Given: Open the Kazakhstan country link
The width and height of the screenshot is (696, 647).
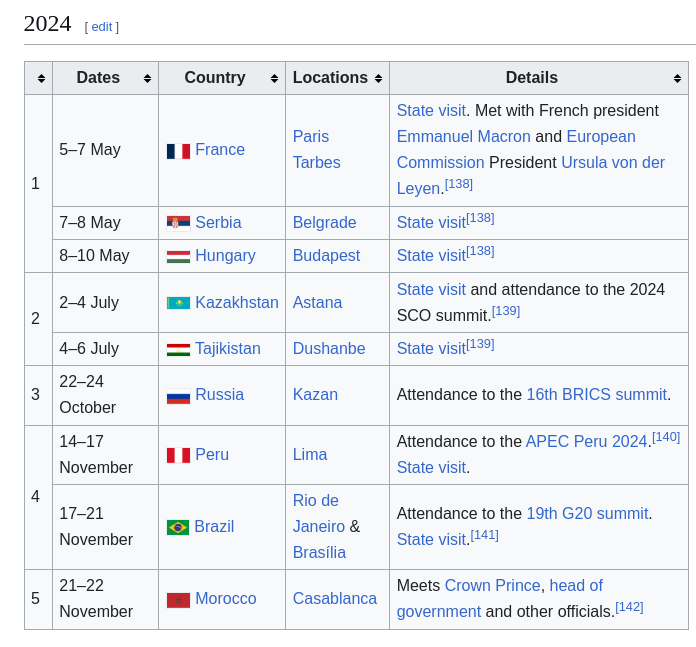Looking at the screenshot, I should pos(237,302).
